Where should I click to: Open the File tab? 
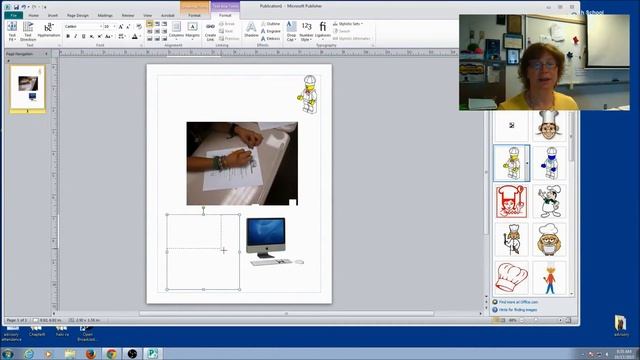pos(13,16)
